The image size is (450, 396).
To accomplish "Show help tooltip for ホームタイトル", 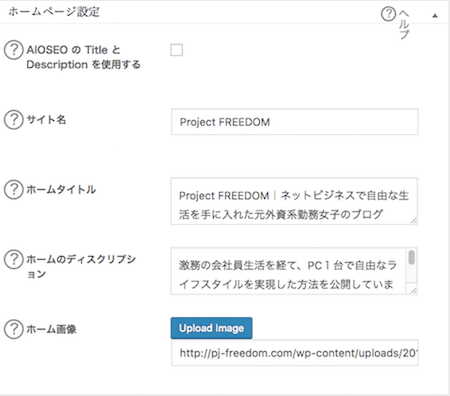I will click(x=14, y=189).
